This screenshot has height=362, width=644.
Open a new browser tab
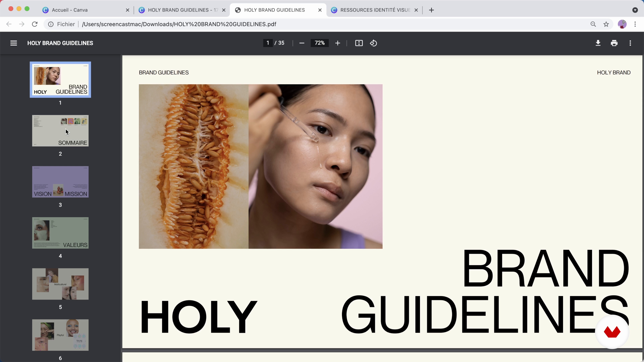click(432, 10)
